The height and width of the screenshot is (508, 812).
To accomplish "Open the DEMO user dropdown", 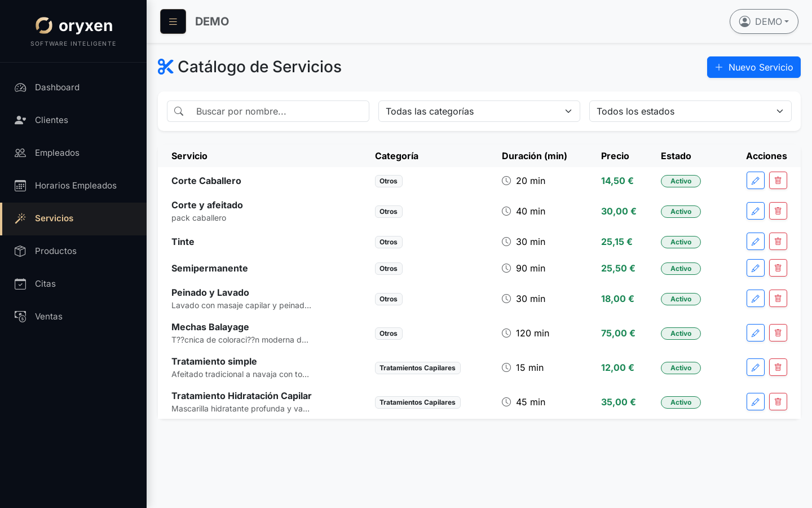I will point(764,21).
